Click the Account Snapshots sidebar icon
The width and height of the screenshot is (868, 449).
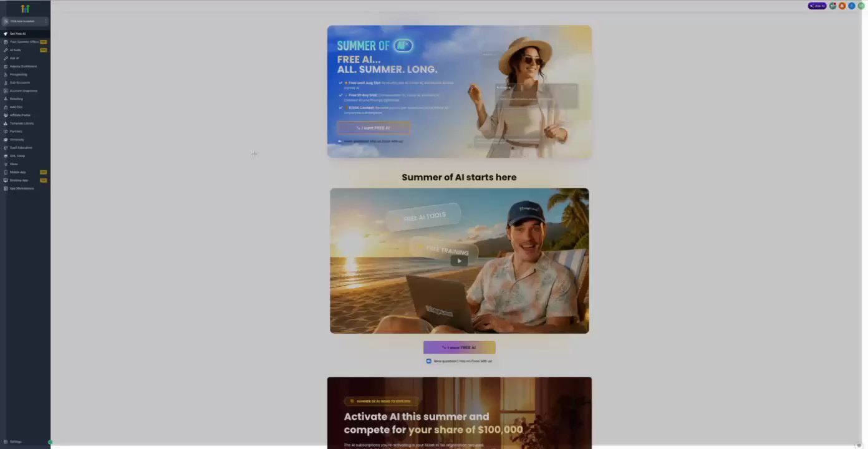pyautogui.click(x=6, y=90)
